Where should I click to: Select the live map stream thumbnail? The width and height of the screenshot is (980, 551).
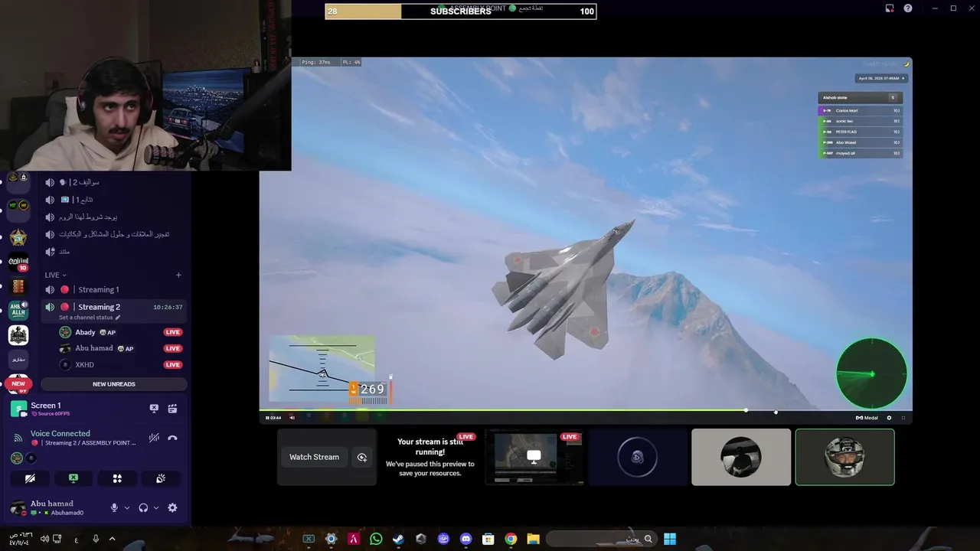(534, 457)
